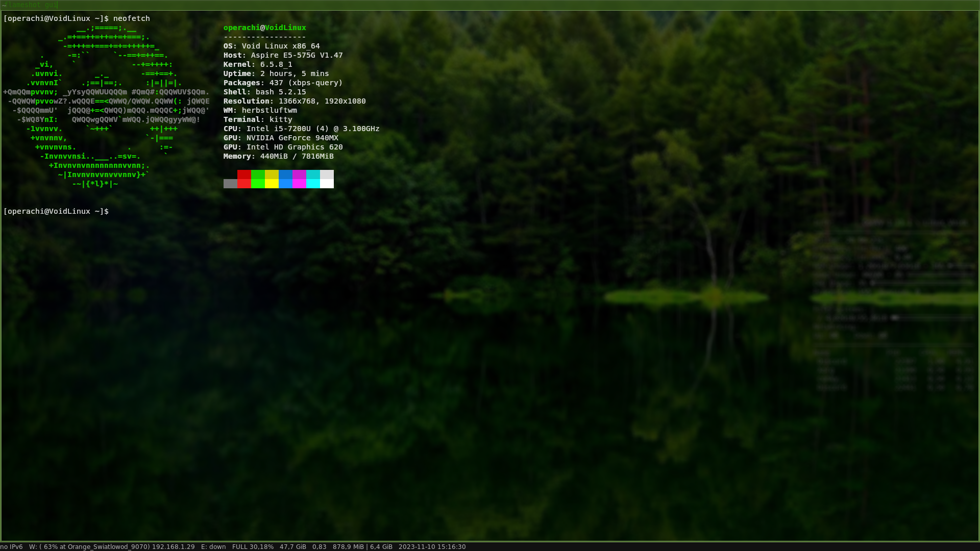Click the 'GPU: NVIDIA GeForce 940MX' line
Screen dimensions: 980x551
(280, 138)
